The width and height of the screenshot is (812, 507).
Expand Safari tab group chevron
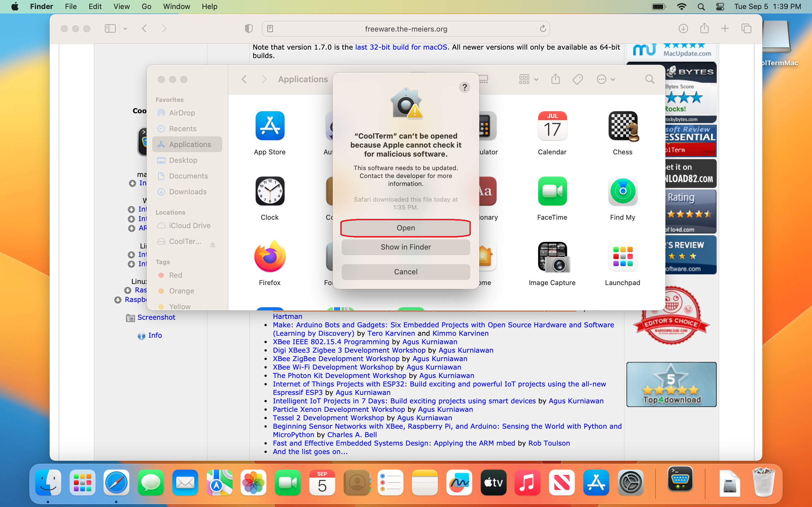(x=125, y=29)
